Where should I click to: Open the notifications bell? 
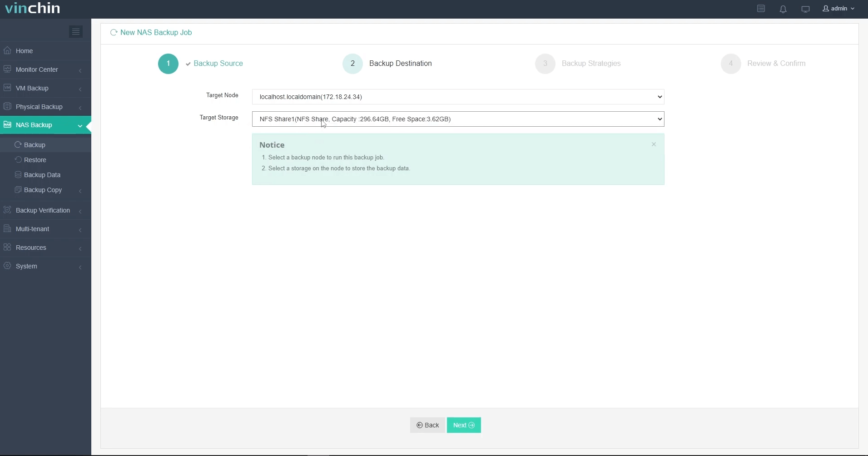click(x=783, y=9)
